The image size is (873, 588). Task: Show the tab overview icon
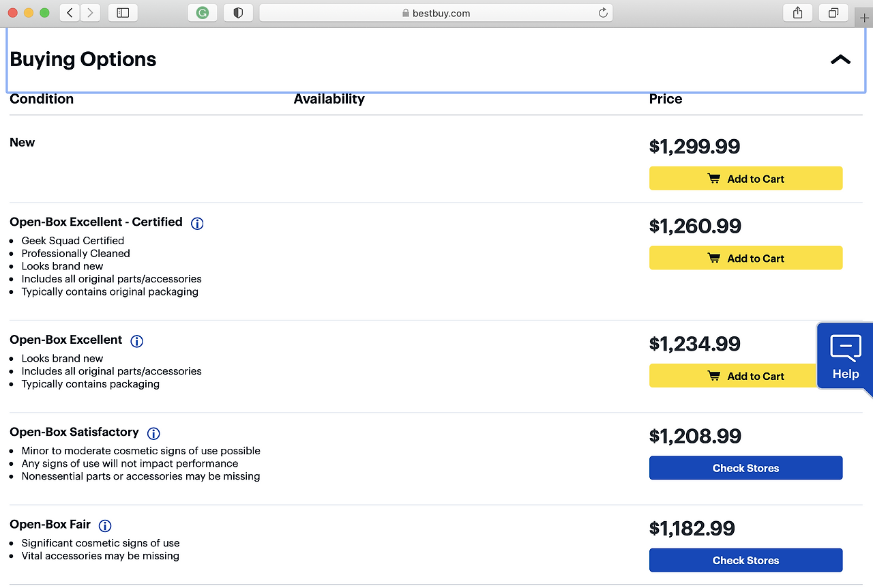coord(833,13)
